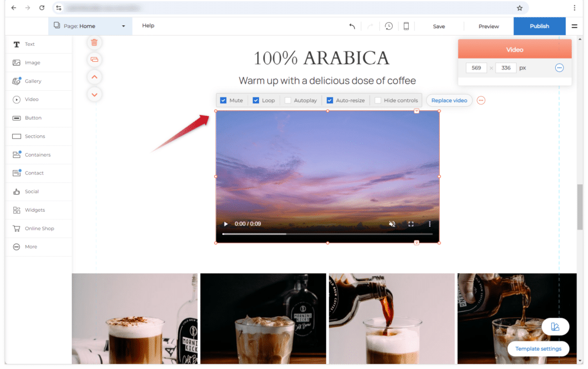Click the Replace video button

449,100
